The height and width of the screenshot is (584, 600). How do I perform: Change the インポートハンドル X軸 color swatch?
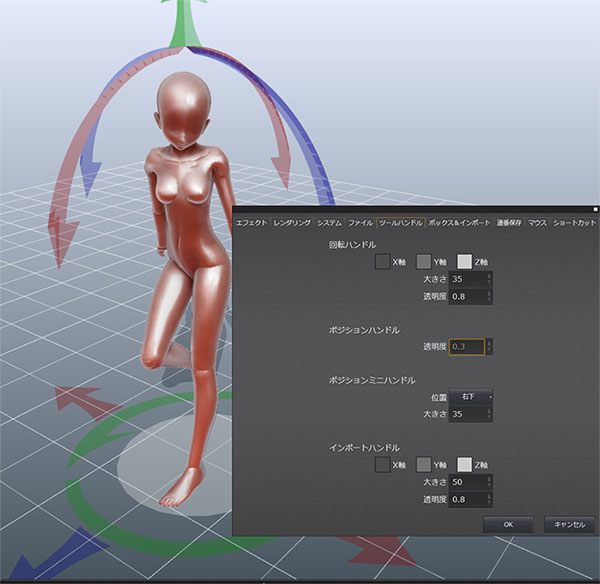coord(382,465)
